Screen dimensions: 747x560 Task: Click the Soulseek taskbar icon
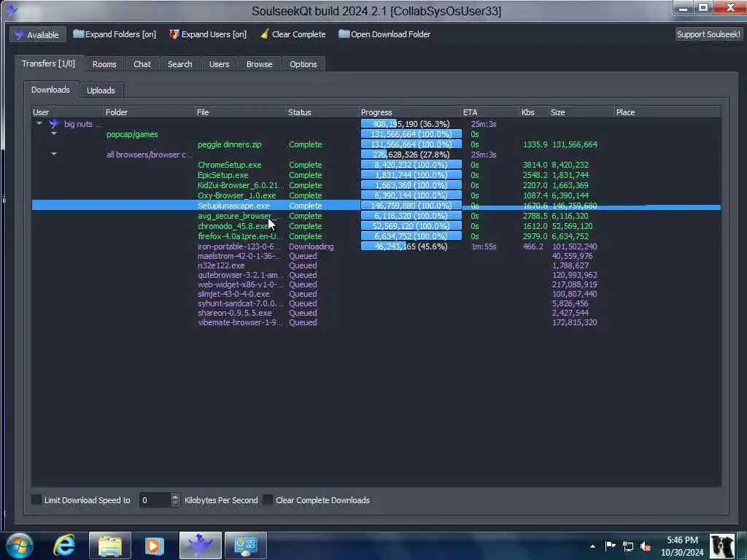coord(201,545)
